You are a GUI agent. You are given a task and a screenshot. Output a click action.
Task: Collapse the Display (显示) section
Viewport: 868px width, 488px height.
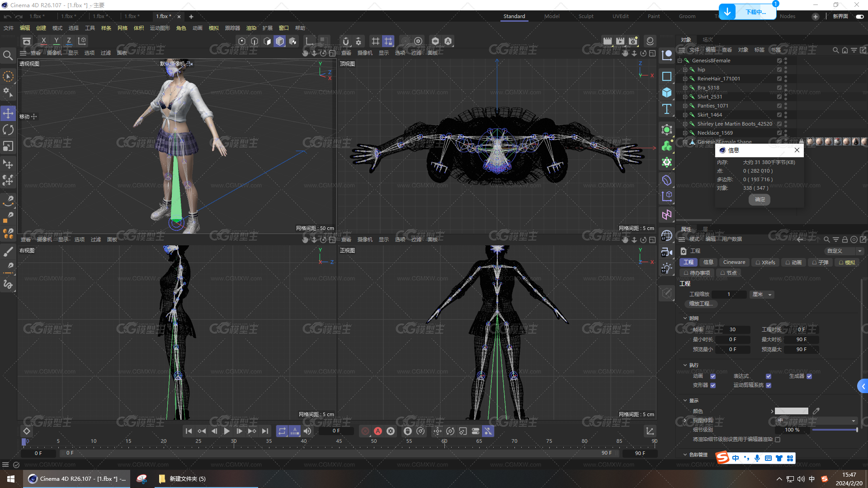pos(685,400)
